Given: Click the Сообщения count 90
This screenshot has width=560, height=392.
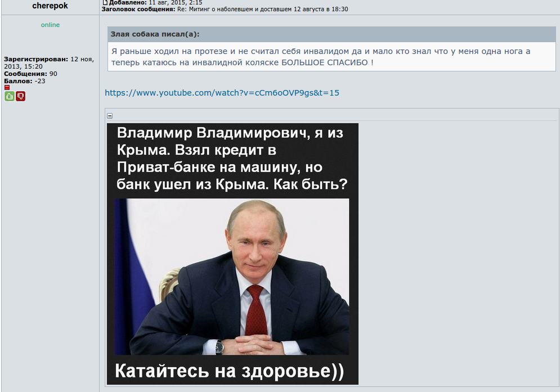Looking at the screenshot, I should coord(30,74).
